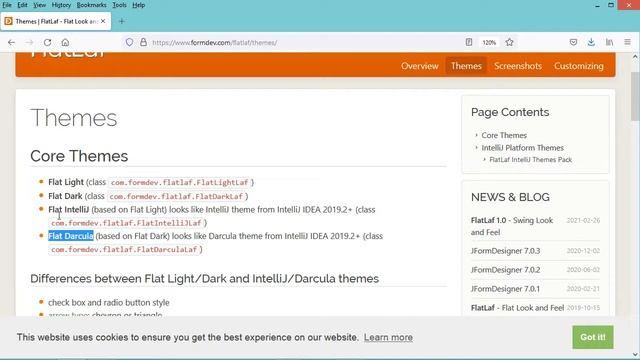Click com.formdev.flatlaf.FlatDarculaLaf class code
The width and height of the screenshot is (640, 360).
coord(124,249)
